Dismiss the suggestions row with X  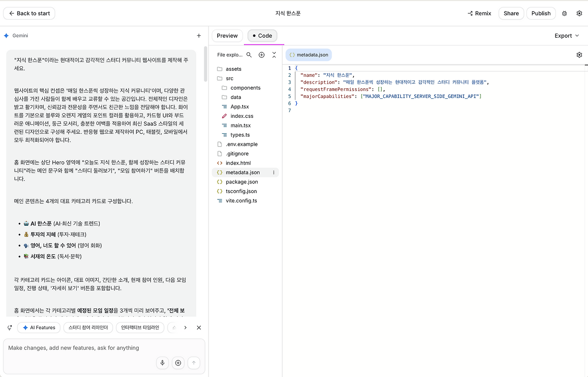click(x=199, y=328)
